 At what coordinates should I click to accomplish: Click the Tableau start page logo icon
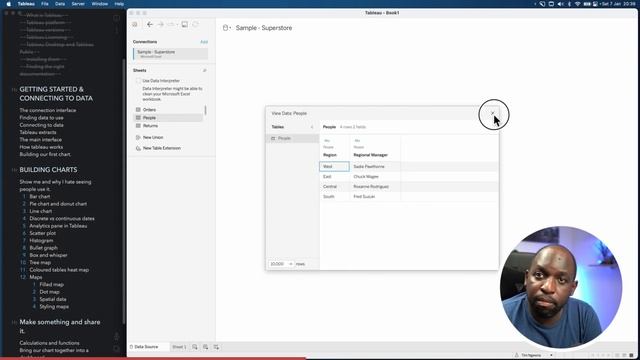(x=135, y=24)
